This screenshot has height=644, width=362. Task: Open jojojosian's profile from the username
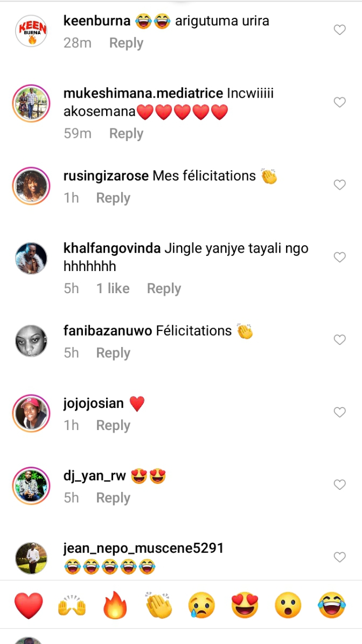[x=94, y=403]
